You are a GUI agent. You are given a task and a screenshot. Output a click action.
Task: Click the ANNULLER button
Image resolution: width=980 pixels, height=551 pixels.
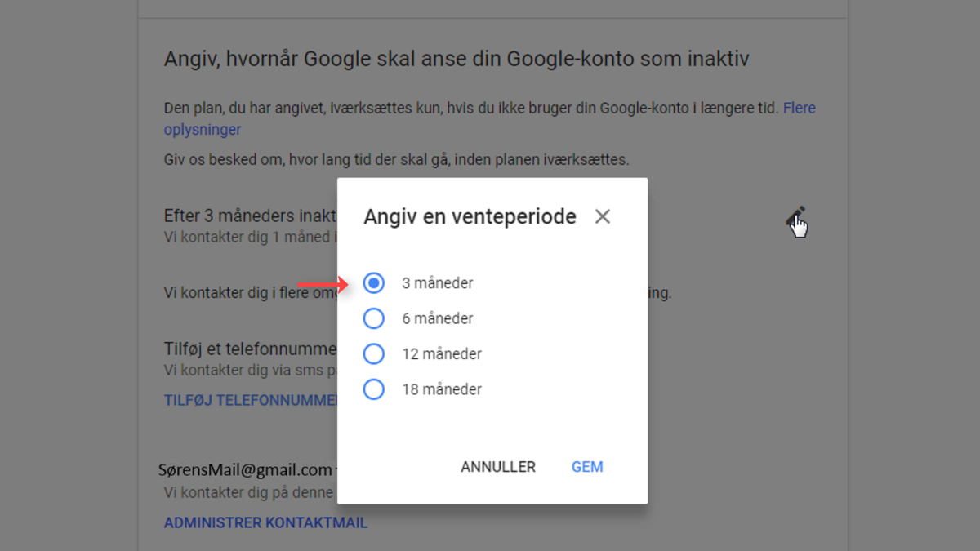pos(498,467)
